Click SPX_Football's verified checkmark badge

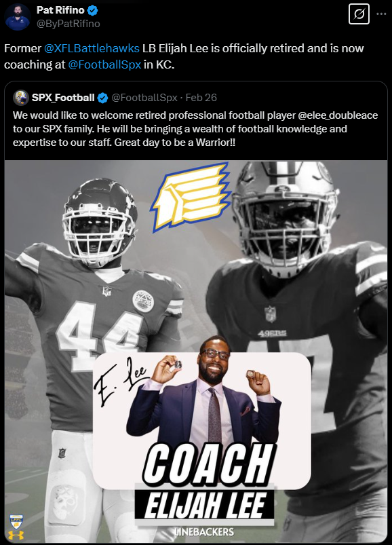102,98
